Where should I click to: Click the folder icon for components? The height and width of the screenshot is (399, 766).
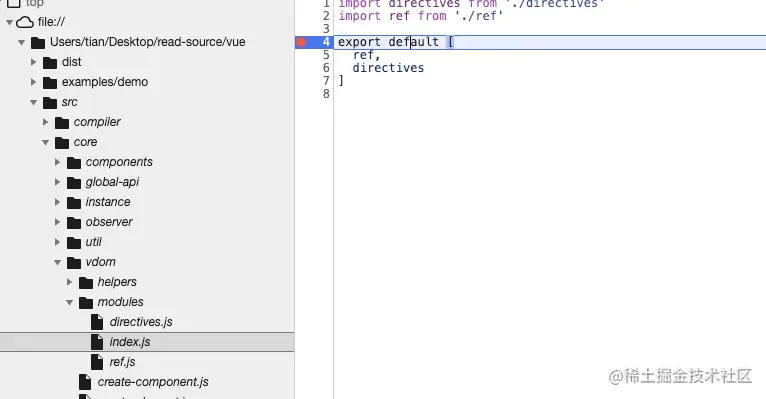tap(74, 163)
